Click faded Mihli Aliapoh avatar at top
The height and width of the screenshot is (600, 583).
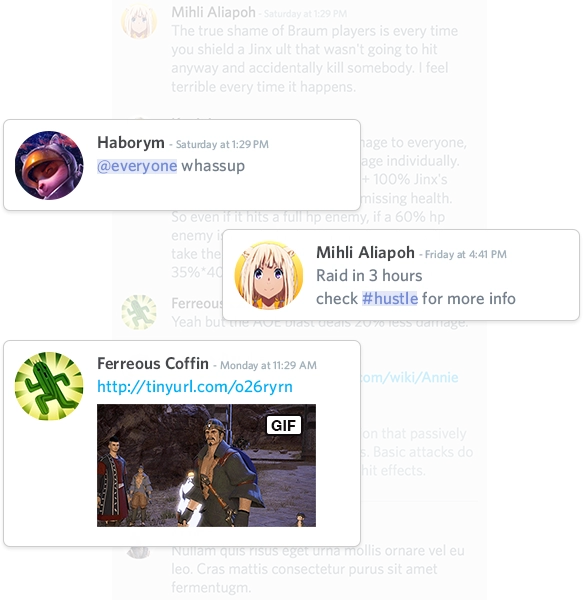pyautogui.click(x=139, y=21)
